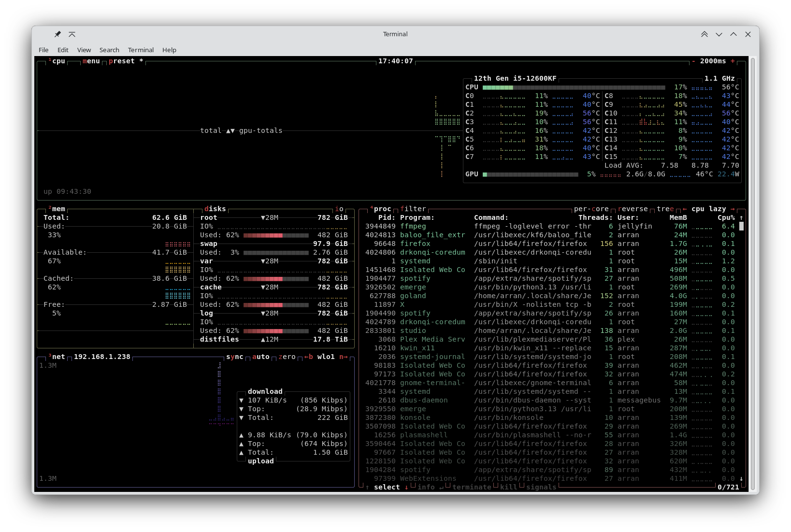Select the dbus-daemon process row

point(550,401)
